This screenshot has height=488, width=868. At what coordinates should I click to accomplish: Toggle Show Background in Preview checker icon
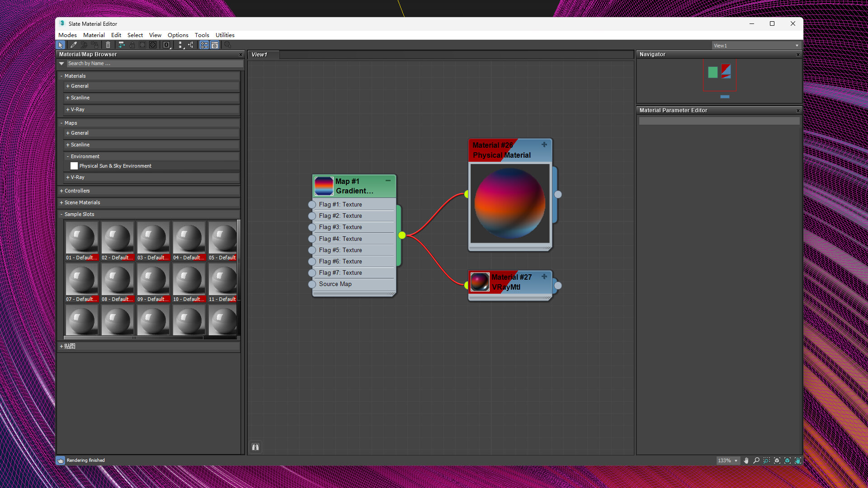tap(153, 45)
